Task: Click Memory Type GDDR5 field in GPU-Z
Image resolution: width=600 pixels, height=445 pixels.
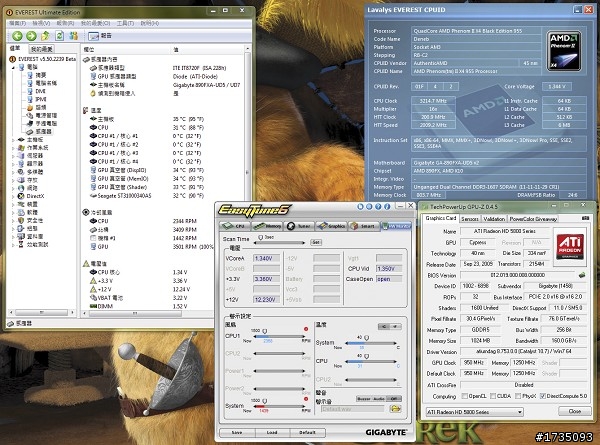Action: (x=480, y=329)
